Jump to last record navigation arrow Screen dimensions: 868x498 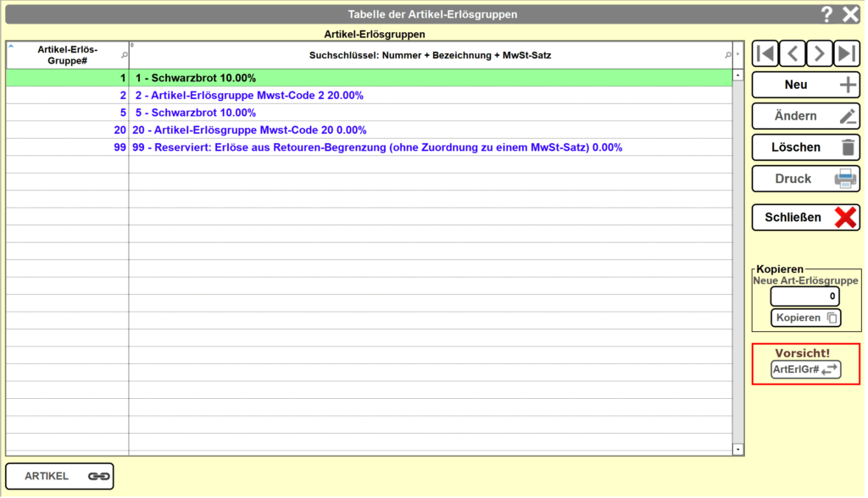847,53
